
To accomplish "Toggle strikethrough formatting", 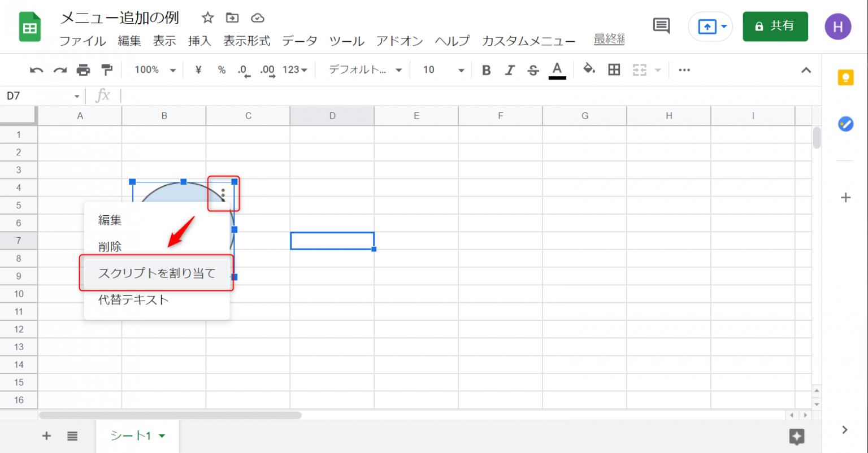I will pyautogui.click(x=533, y=70).
